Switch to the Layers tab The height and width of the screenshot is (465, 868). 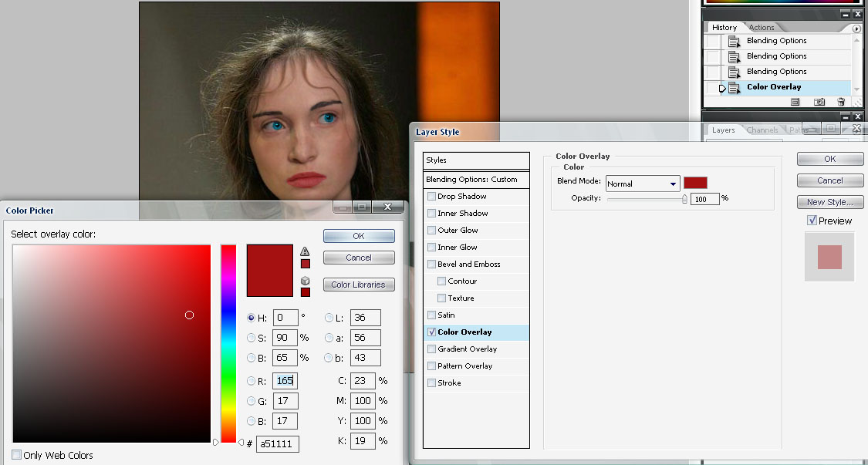[x=723, y=130]
